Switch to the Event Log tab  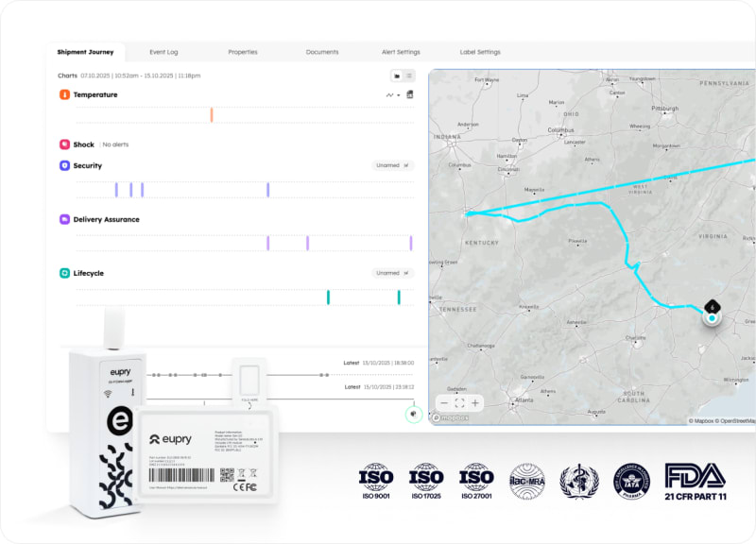click(163, 52)
